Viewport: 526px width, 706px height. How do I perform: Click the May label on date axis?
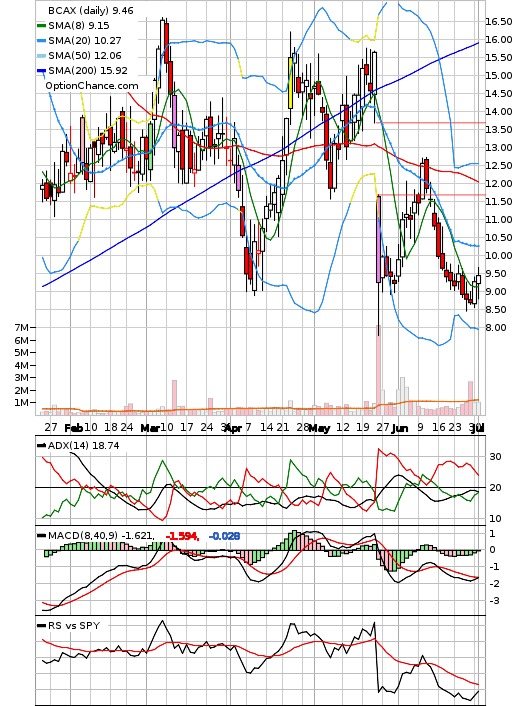319,428
